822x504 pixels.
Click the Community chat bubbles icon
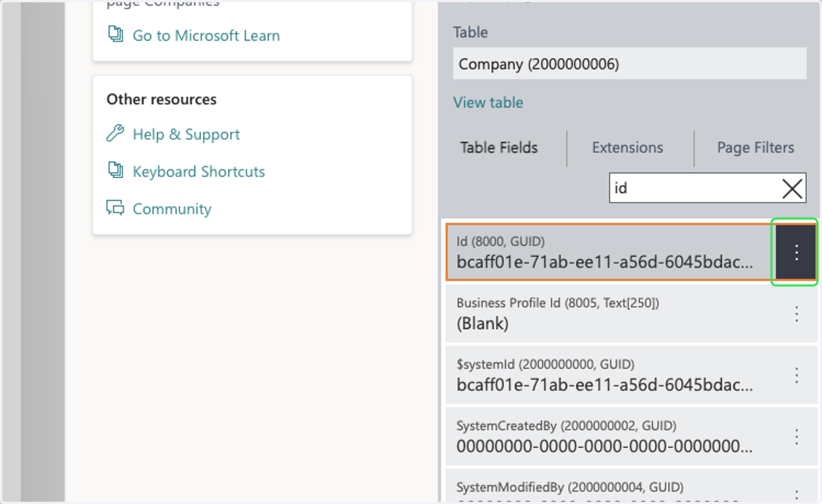(115, 207)
